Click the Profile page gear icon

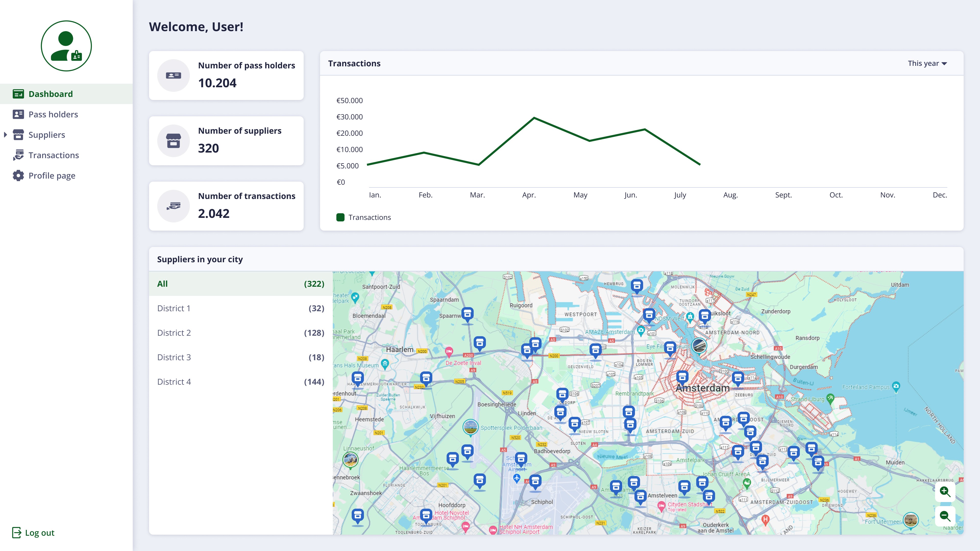point(18,176)
